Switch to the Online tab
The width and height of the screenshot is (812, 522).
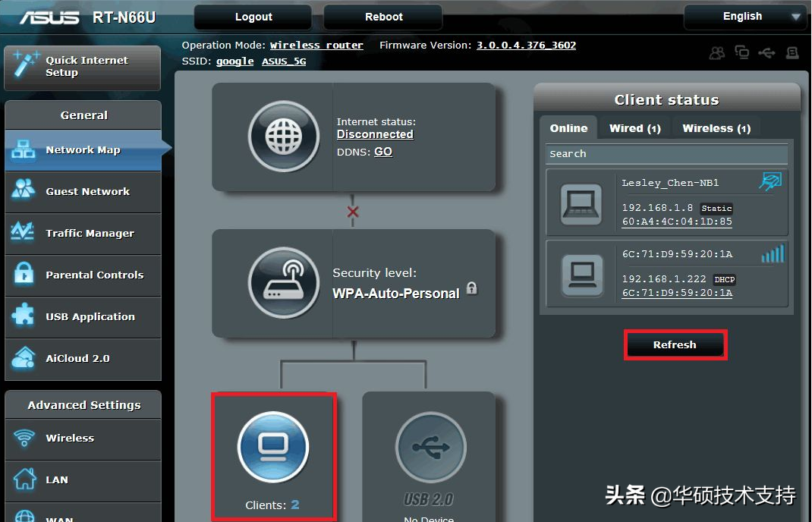pyautogui.click(x=568, y=128)
